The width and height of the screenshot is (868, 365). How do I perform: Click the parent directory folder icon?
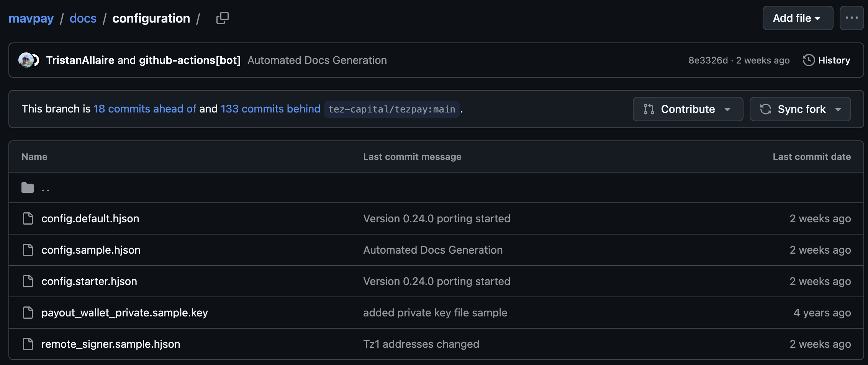(28, 188)
